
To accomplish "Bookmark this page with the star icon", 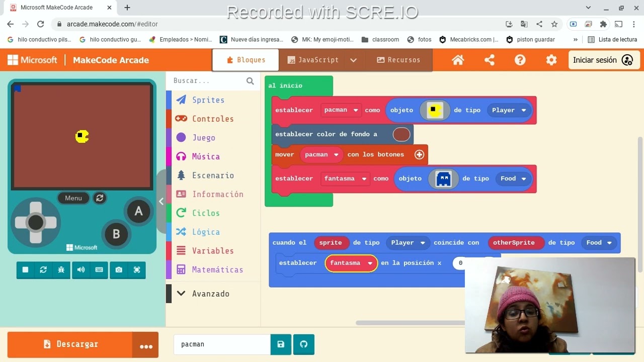I will point(554,24).
